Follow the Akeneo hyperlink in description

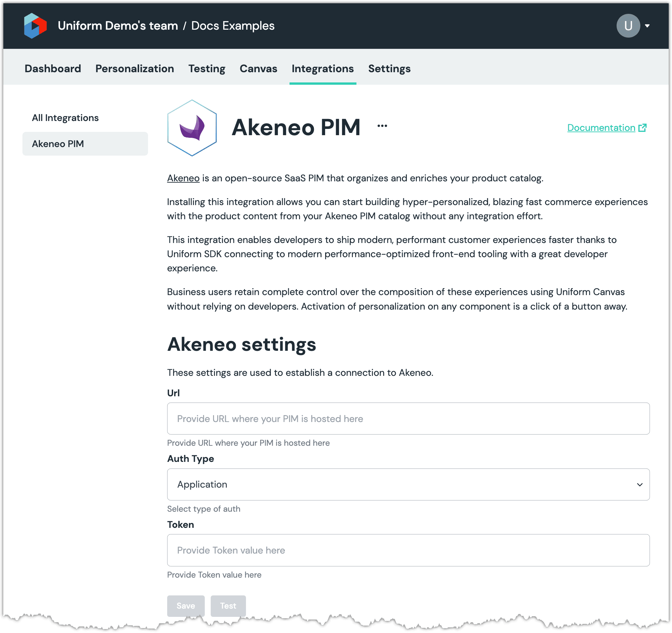click(x=183, y=178)
